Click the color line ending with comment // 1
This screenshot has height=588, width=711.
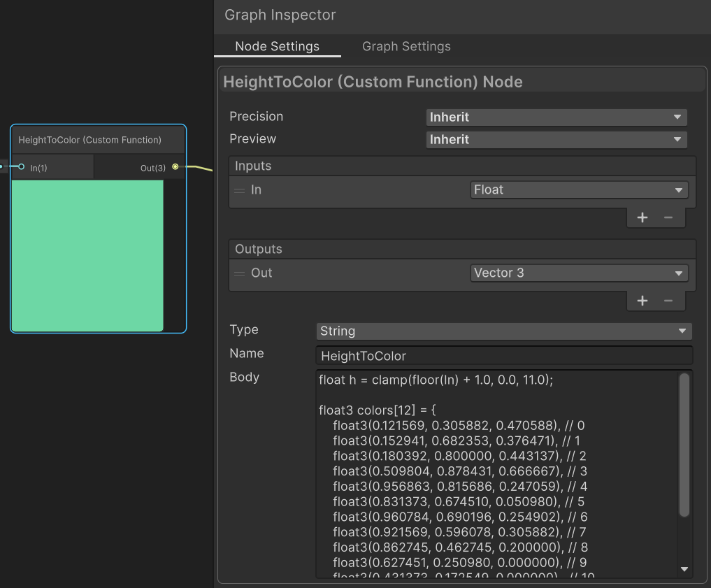(457, 440)
